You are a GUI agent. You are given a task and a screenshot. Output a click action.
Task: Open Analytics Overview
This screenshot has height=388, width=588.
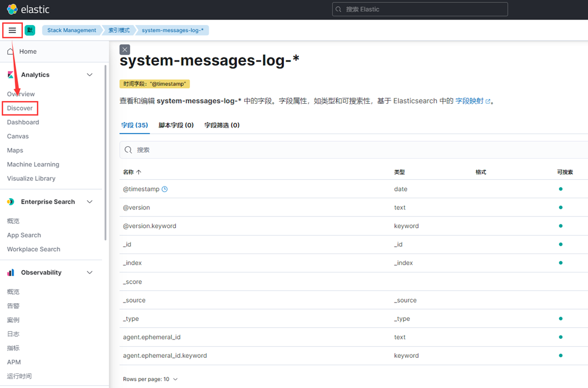coord(21,94)
